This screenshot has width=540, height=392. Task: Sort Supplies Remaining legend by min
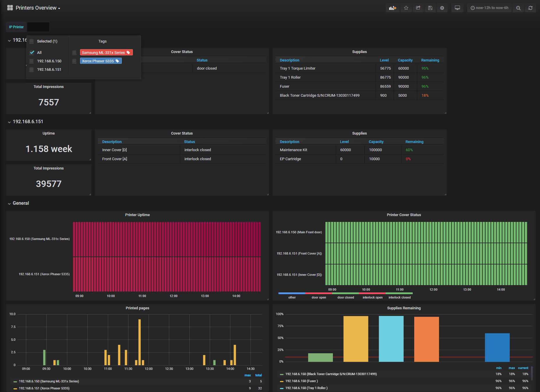point(499,368)
